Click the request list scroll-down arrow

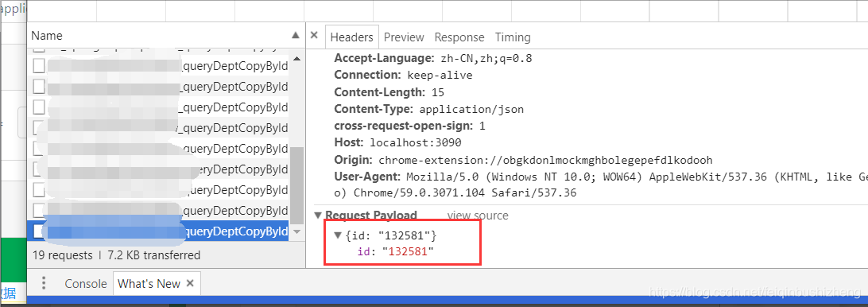pos(296,231)
